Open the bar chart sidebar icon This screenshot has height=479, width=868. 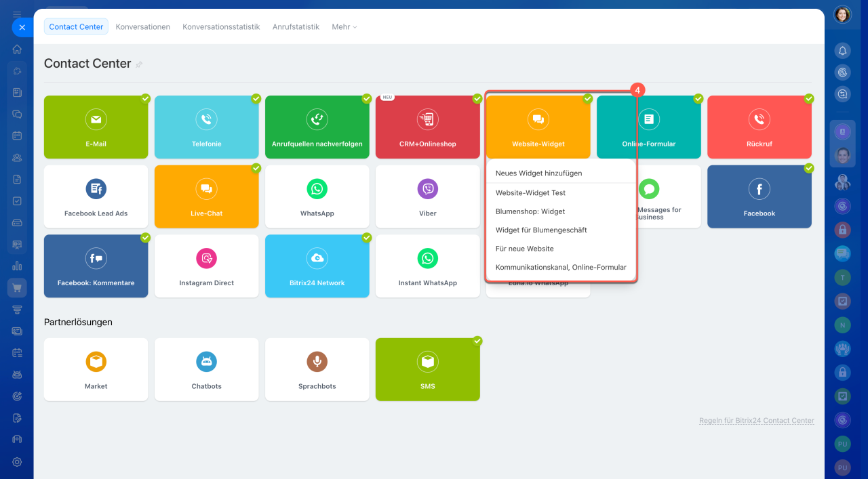[17, 266]
